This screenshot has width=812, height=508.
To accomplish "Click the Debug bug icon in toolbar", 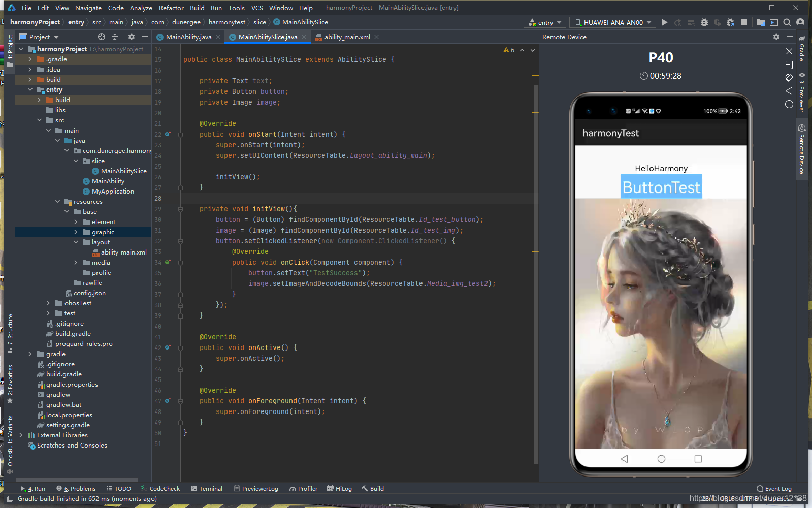I will point(704,22).
